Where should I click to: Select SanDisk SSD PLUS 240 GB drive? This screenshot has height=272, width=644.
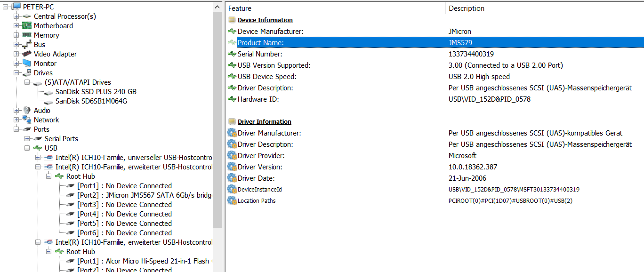96,92
